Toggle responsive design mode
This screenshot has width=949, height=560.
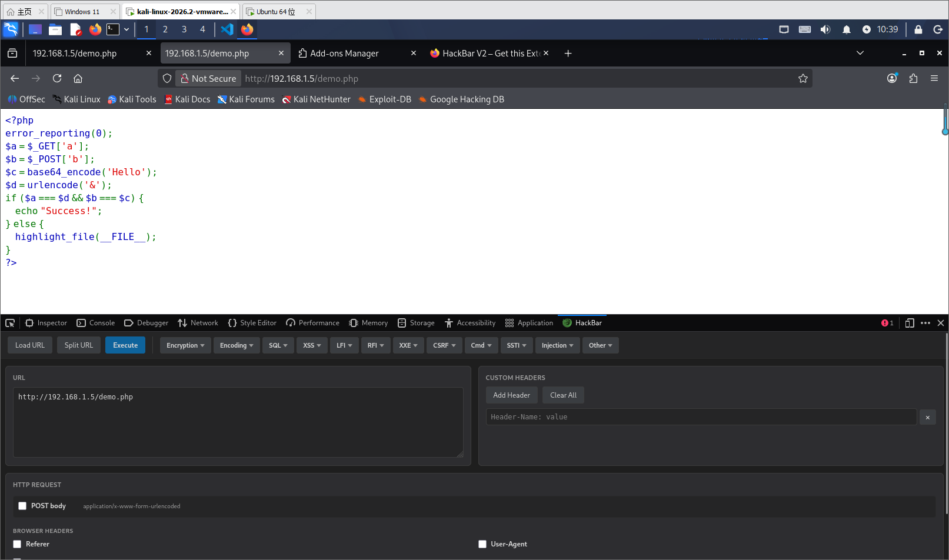[910, 323]
